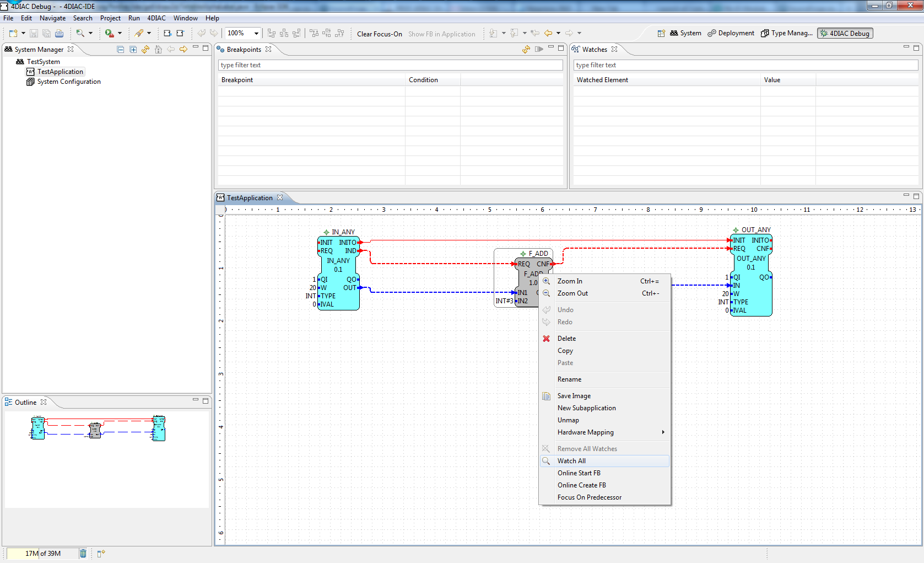Collapse all in System Manager
The width and height of the screenshot is (924, 563).
point(121,50)
